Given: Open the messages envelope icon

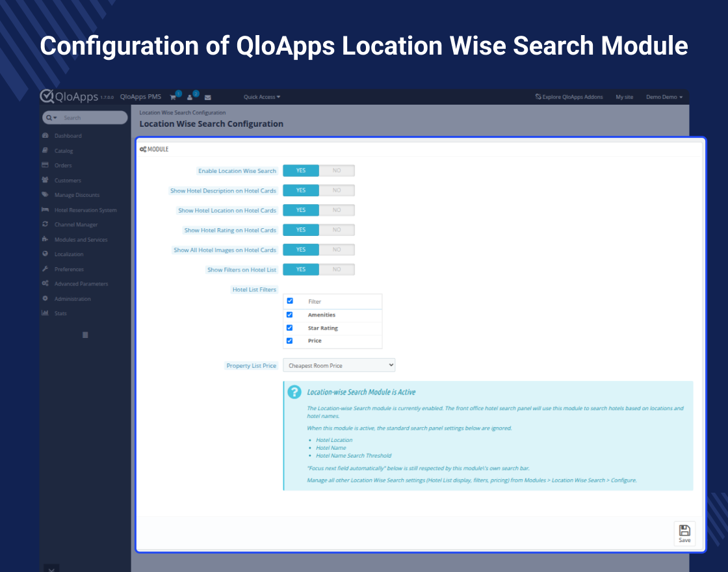Looking at the screenshot, I should [x=207, y=97].
